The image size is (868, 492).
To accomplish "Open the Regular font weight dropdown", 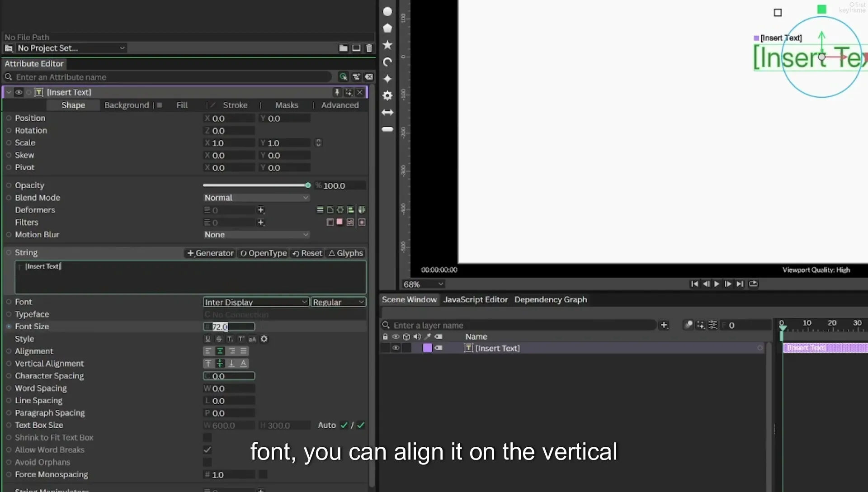I will click(x=338, y=302).
